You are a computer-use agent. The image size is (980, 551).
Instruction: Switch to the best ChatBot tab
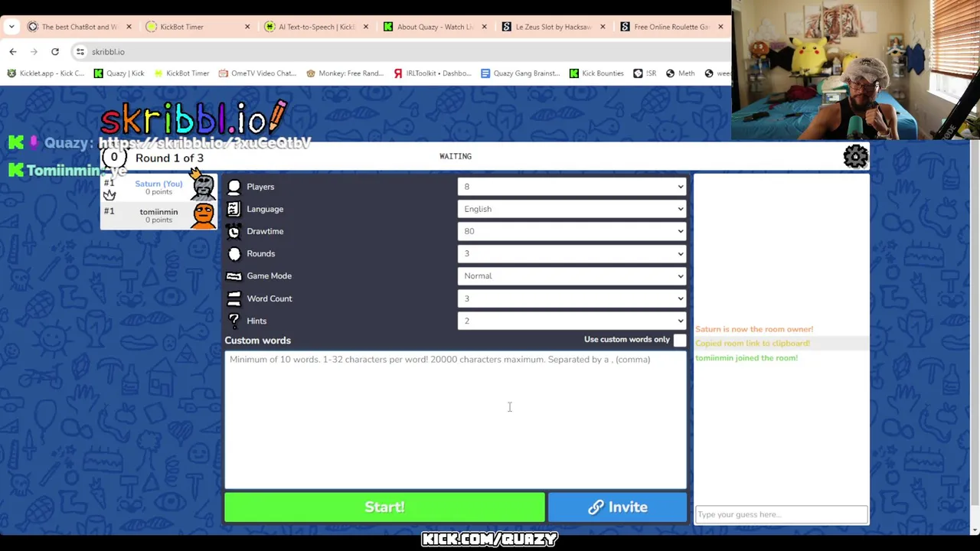pos(79,27)
